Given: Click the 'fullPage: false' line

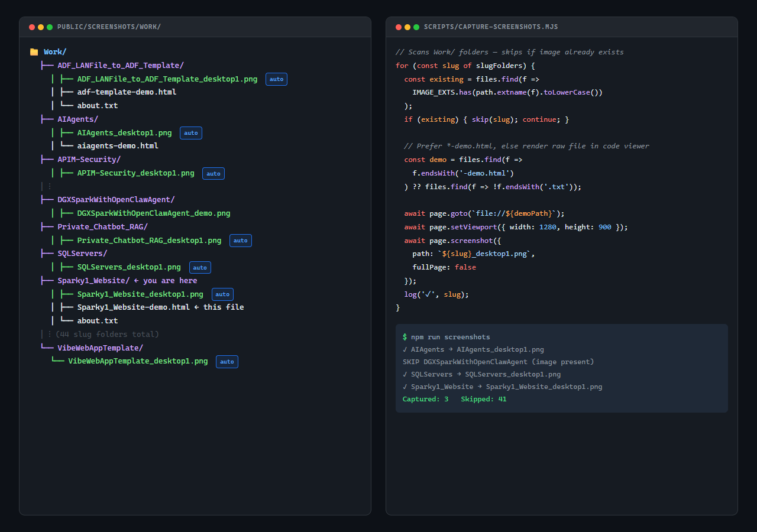Looking at the screenshot, I should click(x=444, y=267).
